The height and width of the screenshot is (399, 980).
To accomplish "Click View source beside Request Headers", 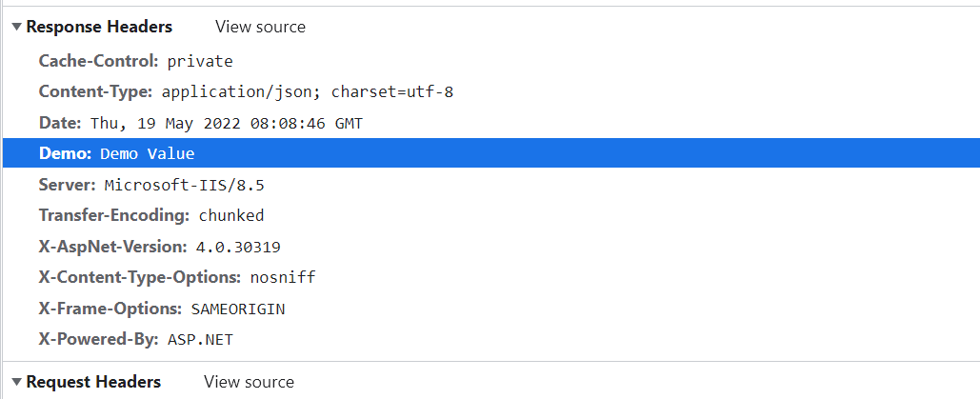I will [x=249, y=382].
